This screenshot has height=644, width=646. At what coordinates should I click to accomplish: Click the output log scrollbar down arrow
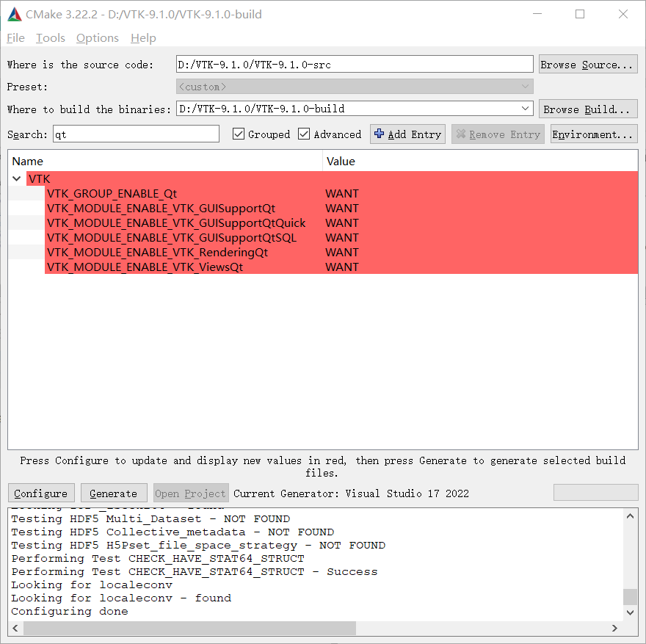[630, 612]
